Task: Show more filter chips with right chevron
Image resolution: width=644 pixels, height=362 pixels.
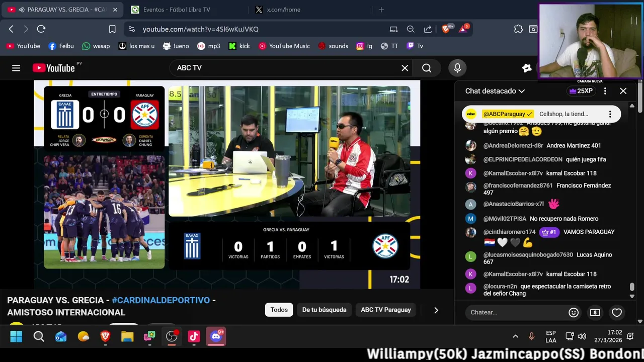Action: 436,310
